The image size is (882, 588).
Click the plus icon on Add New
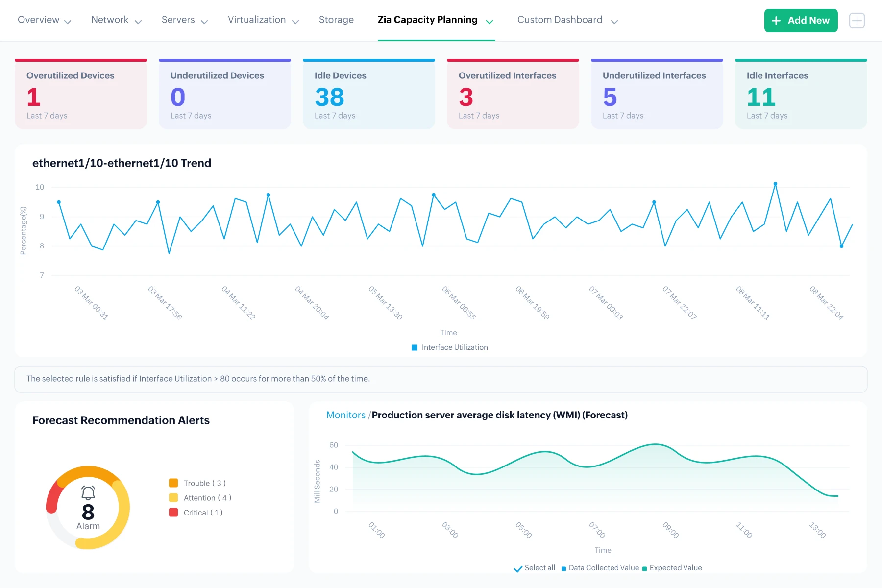(776, 21)
